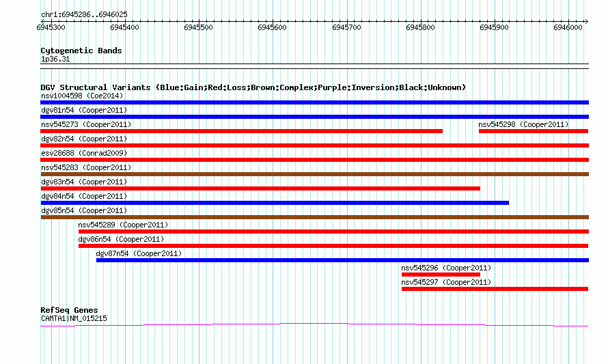Click the ruler's right arrowhead
The width and height of the screenshot is (608, 364).
[586, 21]
